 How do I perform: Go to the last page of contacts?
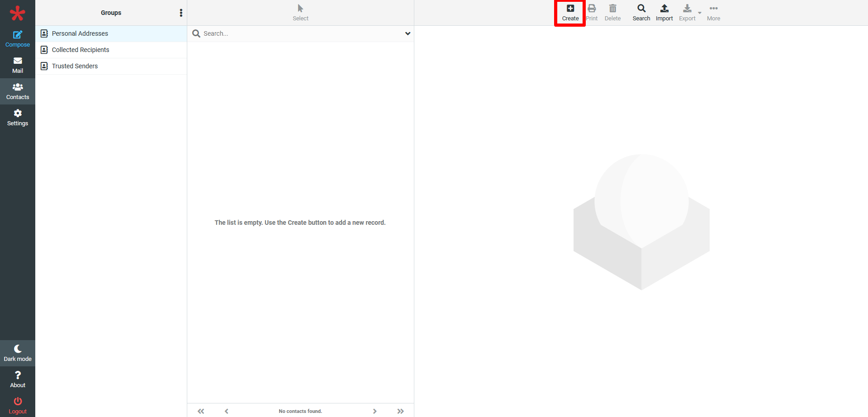[x=400, y=411]
